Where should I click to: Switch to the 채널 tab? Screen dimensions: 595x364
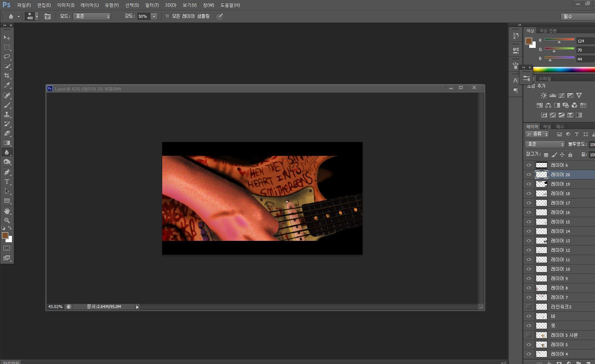coord(547,126)
